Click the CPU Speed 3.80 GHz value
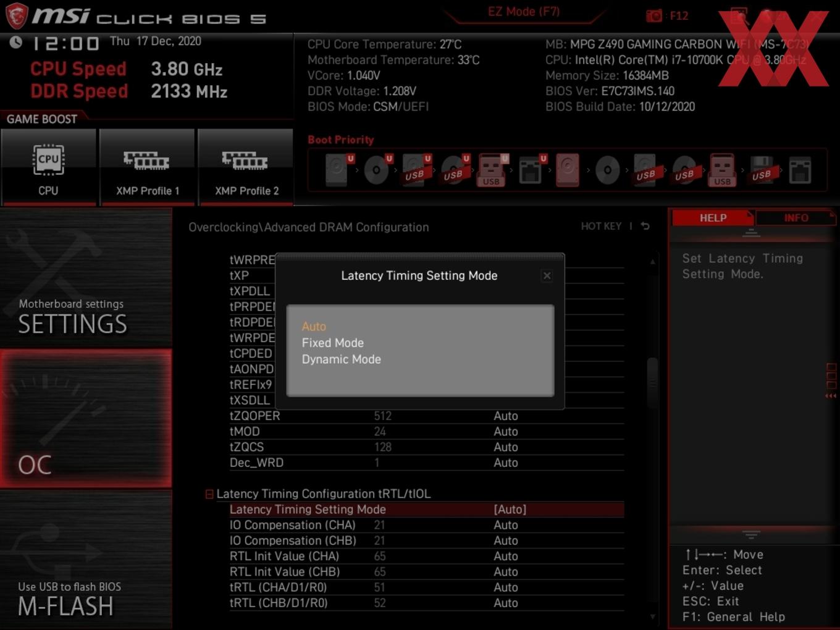The image size is (840, 630). point(187,69)
